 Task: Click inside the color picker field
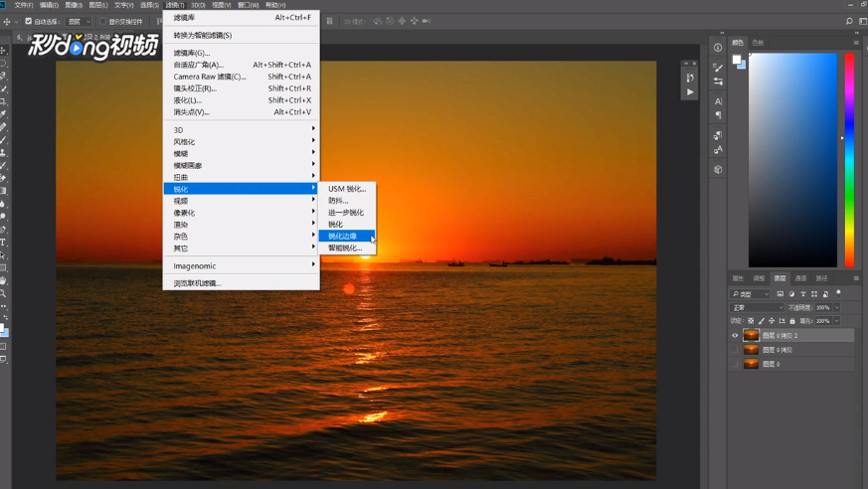(792, 160)
